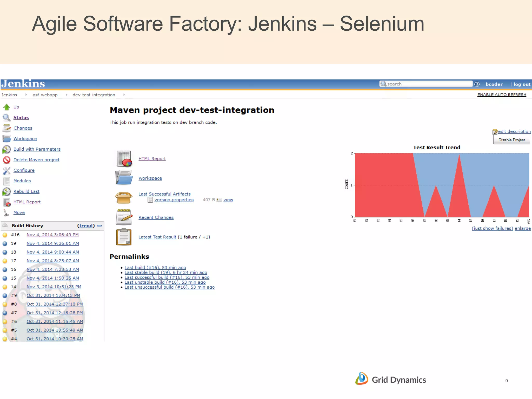Click the fingerprint icon next to version.properties
This screenshot has width=532, height=399.
point(219,200)
